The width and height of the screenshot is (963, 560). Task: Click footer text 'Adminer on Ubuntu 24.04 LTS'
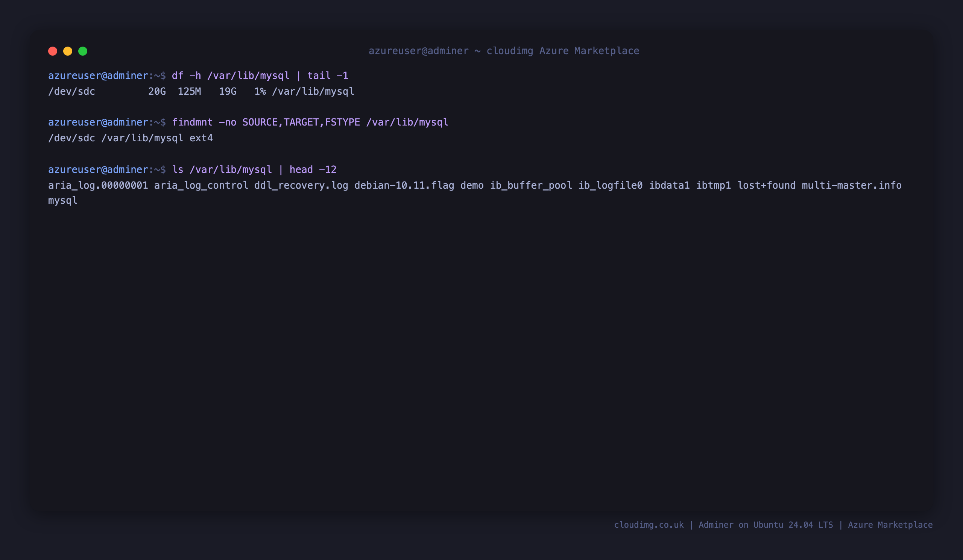pyautogui.click(x=766, y=525)
